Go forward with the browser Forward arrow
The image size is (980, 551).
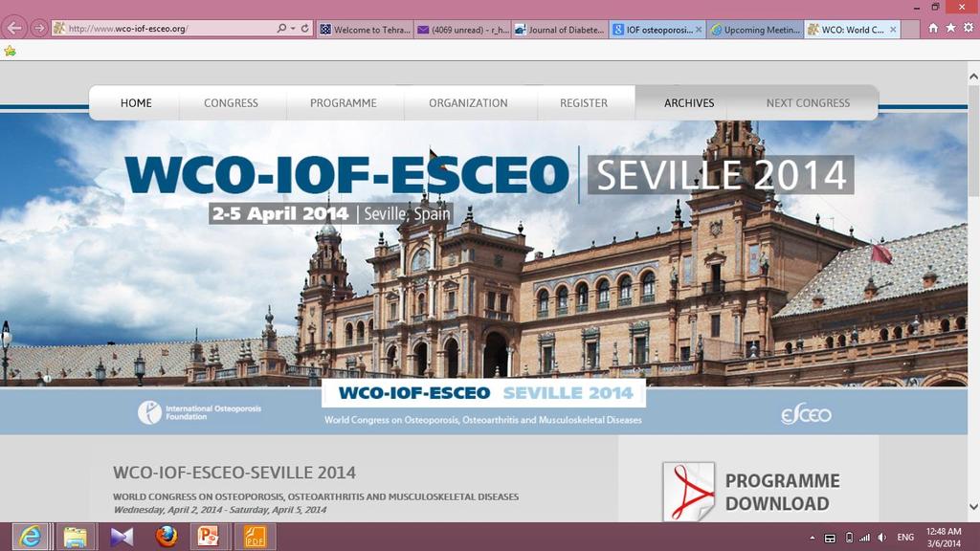tap(38, 28)
